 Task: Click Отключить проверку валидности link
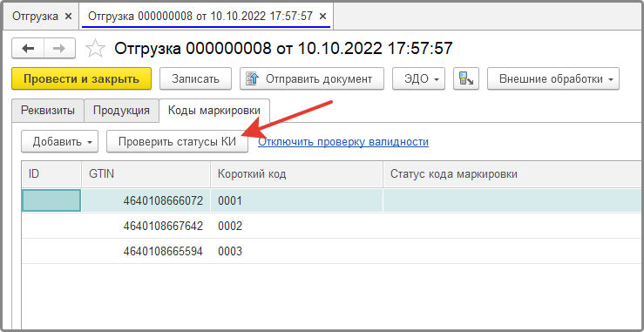coord(343,142)
